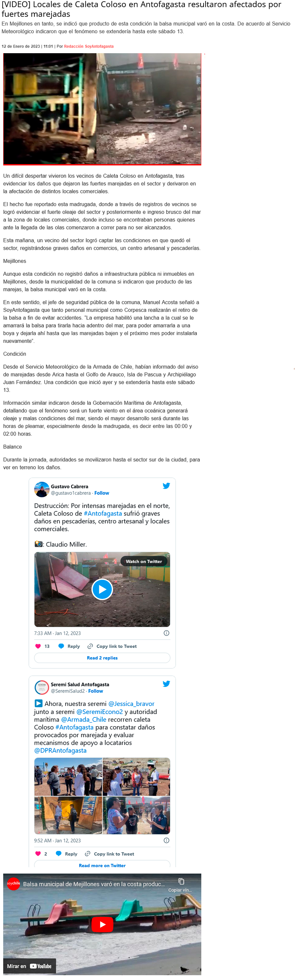Click the info icon beside 9:52 AM timestamp
295x980 pixels.
(x=166, y=841)
